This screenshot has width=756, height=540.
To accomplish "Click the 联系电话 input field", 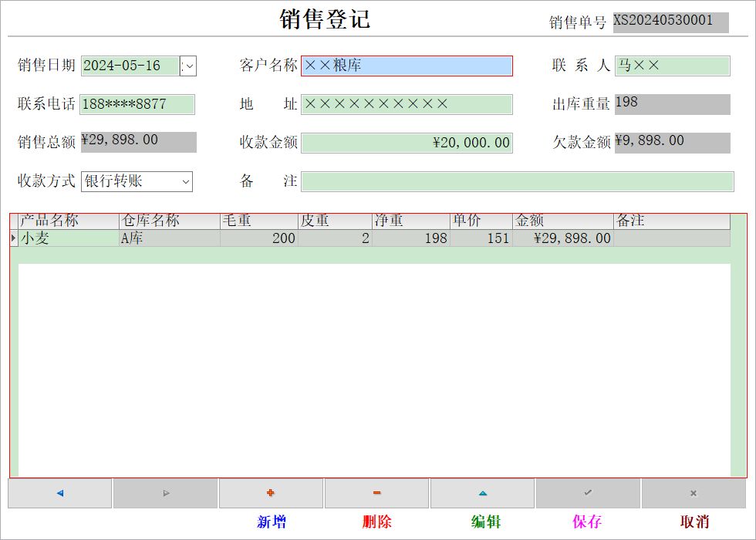I will [x=137, y=105].
